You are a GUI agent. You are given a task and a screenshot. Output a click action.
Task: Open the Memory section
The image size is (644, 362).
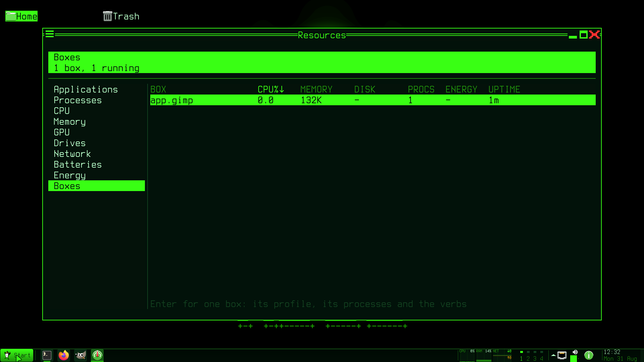[x=97, y=122]
